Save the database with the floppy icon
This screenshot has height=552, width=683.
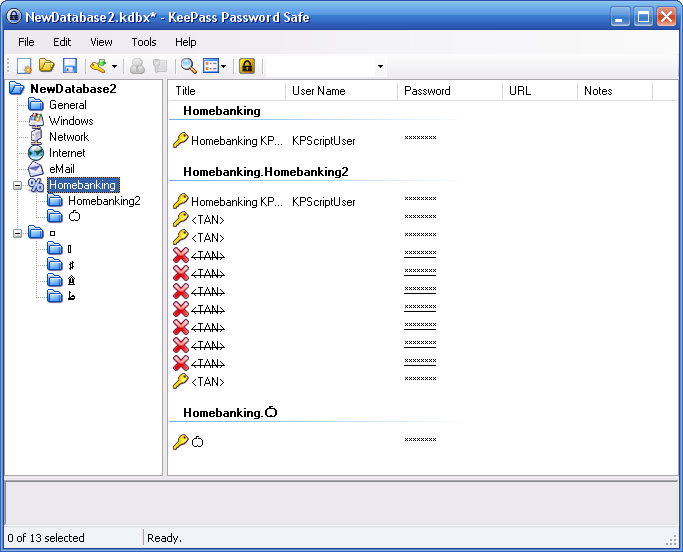(x=70, y=66)
